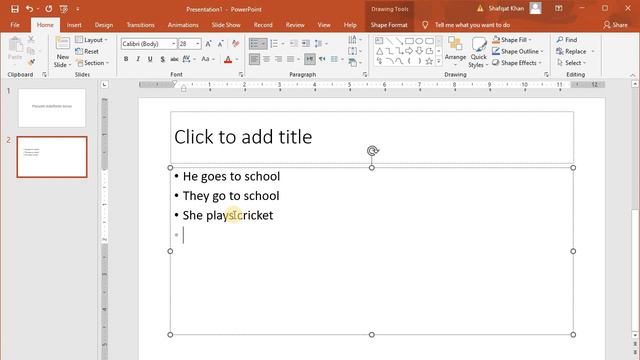
Task: Set Justify paragraph alignment
Action: click(x=290, y=59)
